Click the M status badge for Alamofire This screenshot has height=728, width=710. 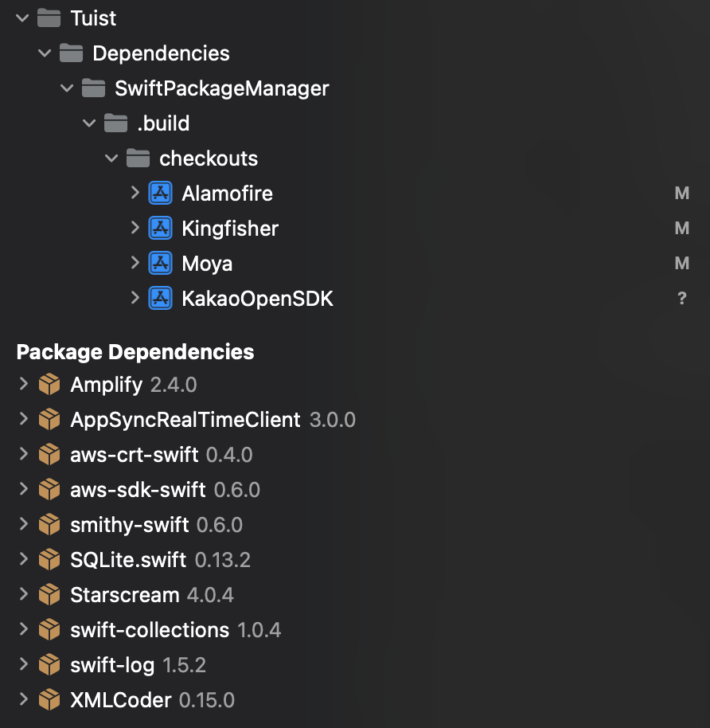coord(681,193)
